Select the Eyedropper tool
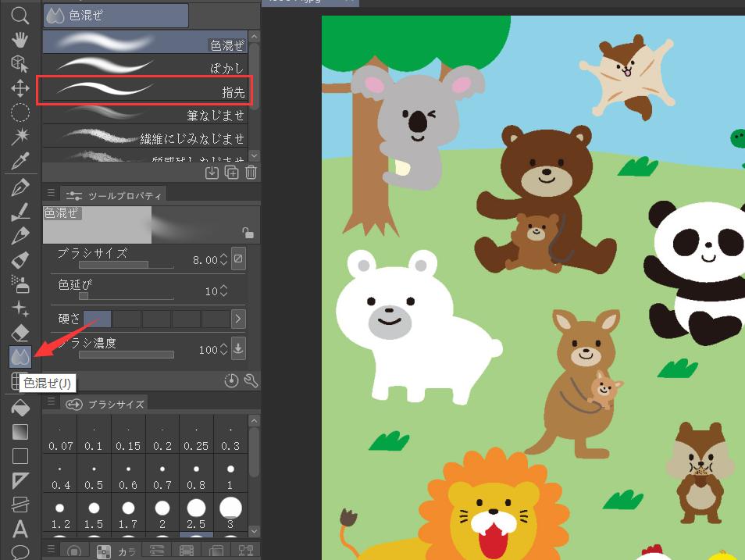The height and width of the screenshot is (560, 745). [20, 161]
